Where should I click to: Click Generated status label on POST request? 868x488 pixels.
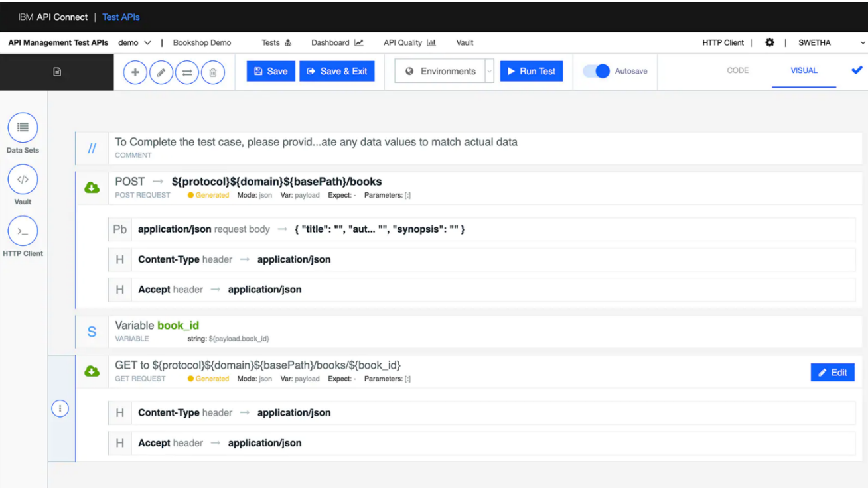click(x=208, y=195)
